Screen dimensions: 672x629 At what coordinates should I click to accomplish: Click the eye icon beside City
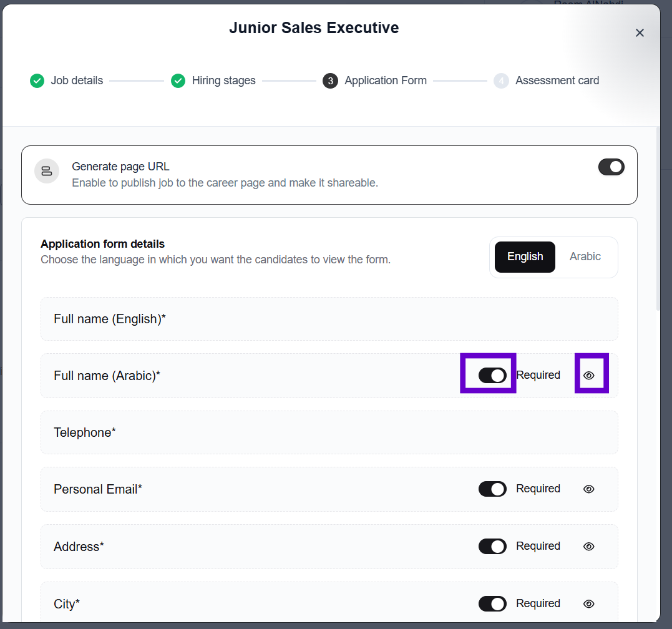(x=589, y=604)
